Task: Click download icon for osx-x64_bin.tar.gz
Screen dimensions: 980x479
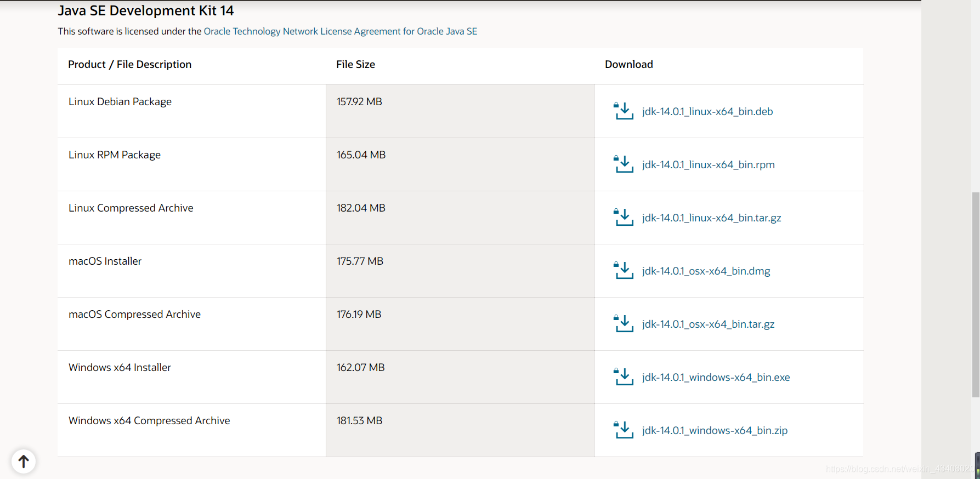Action: 624,324
